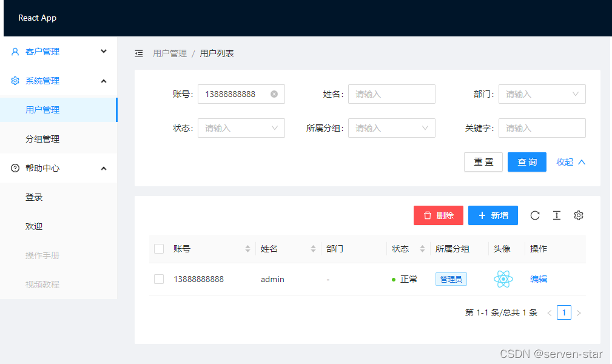Viewport: 612px width, 364px height.
Task: Focus the 姓名 input field
Action: tap(391, 94)
